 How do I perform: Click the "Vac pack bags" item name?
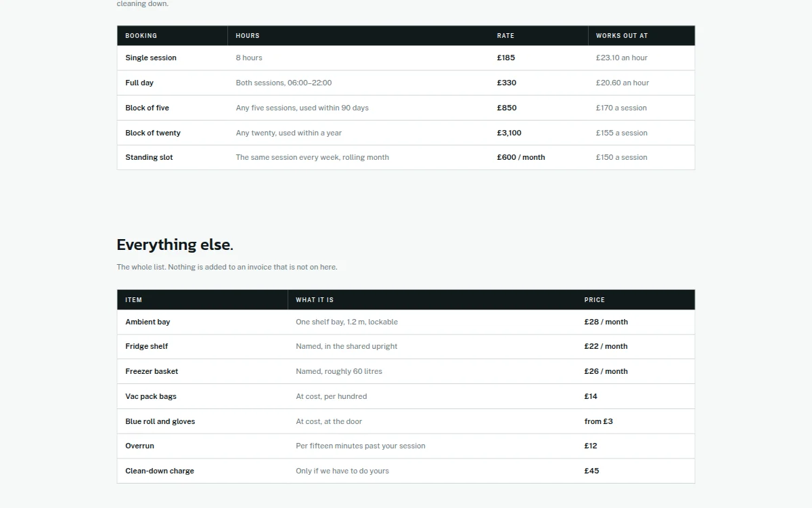pos(151,396)
